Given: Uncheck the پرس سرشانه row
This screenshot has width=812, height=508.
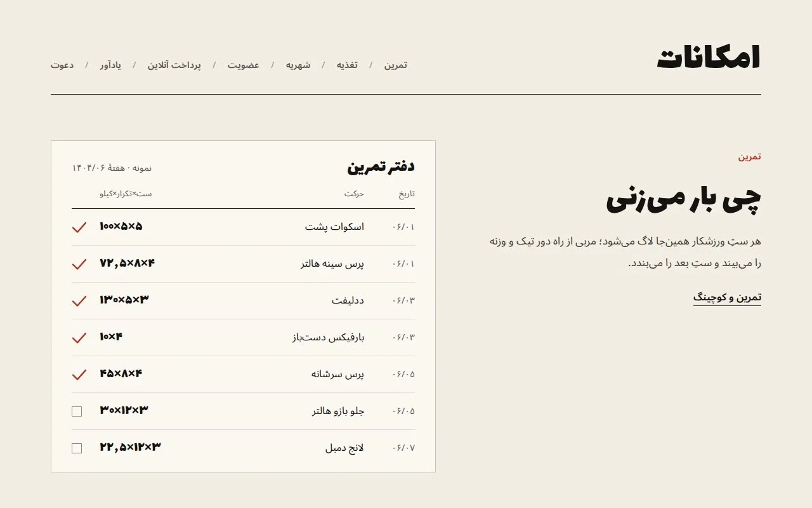Looking at the screenshot, I should coord(79,375).
